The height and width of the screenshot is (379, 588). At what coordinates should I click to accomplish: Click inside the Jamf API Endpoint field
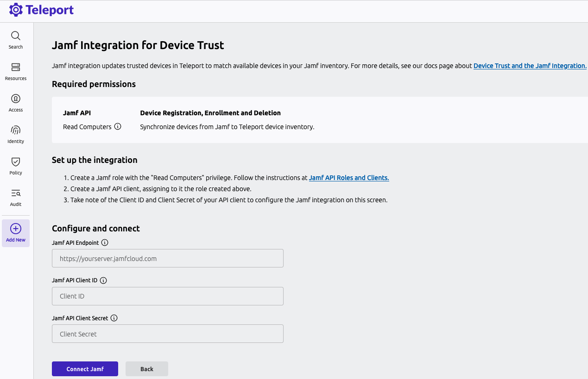point(167,258)
